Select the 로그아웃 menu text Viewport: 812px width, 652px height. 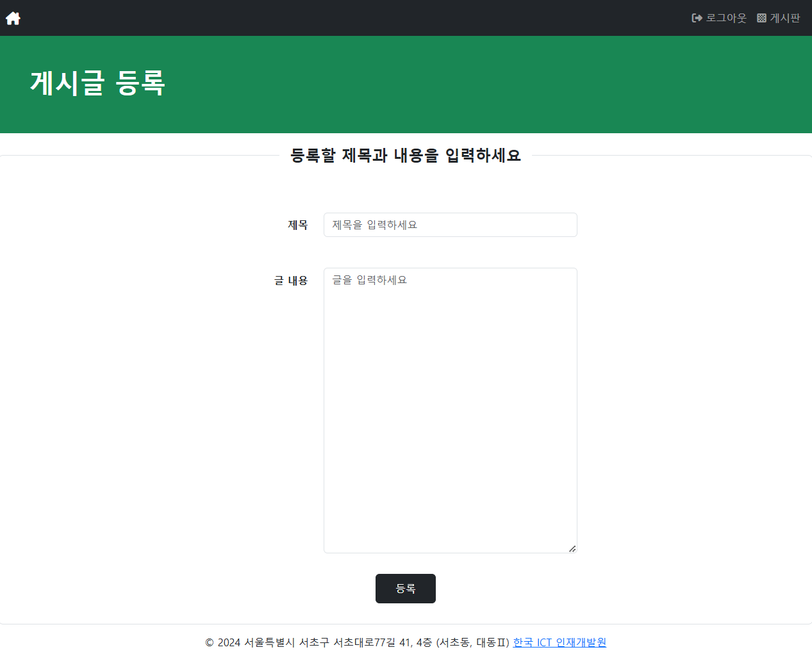726,18
